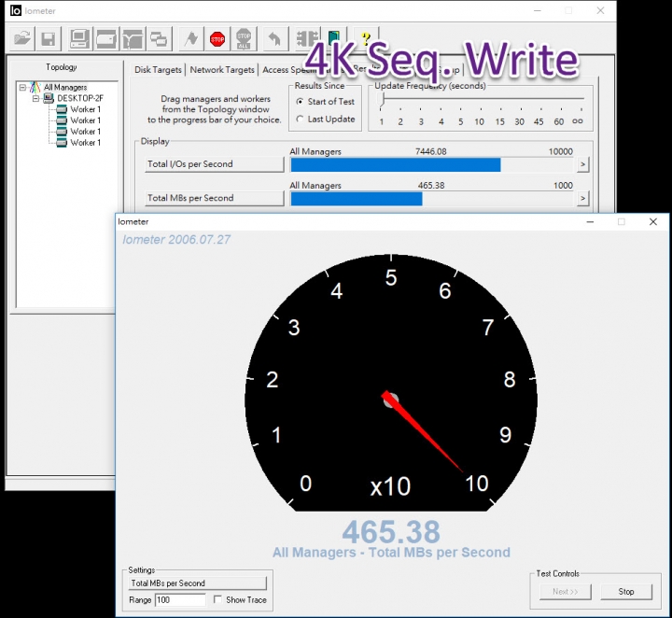This screenshot has height=618, width=672.
Task: Minimize the Iometer gauge window
Action: pyautogui.click(x=590, y=221)
